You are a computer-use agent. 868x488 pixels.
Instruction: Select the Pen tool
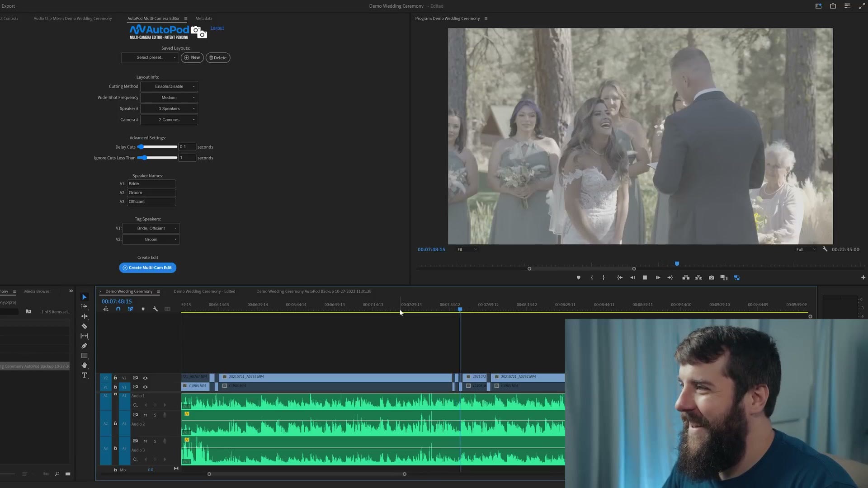click(x=84, y=346)
